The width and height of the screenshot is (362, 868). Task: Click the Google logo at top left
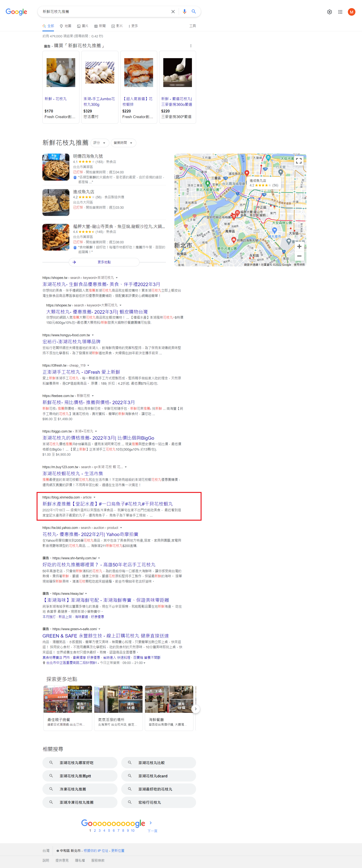click(16, 12)
